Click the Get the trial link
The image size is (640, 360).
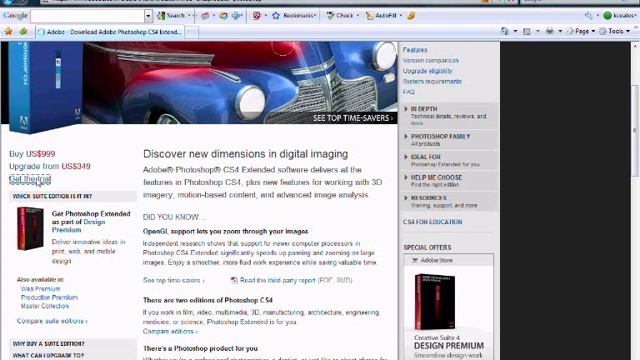[30, 179]
